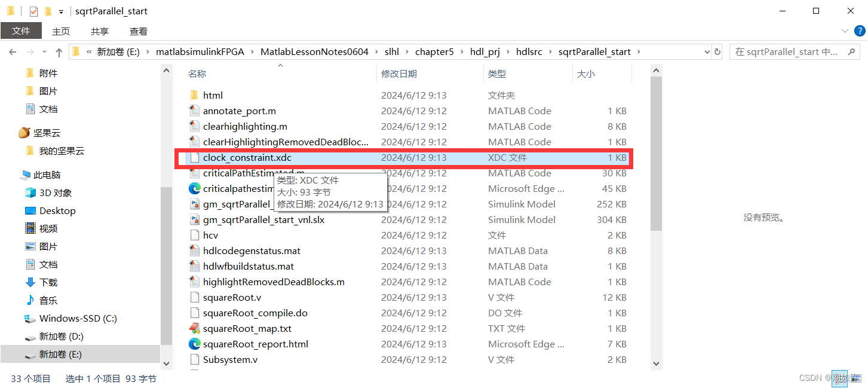Viewport: 868px width, 388px height.
Task: Click the search magnifier icon
Action: (x=851, y=51)
